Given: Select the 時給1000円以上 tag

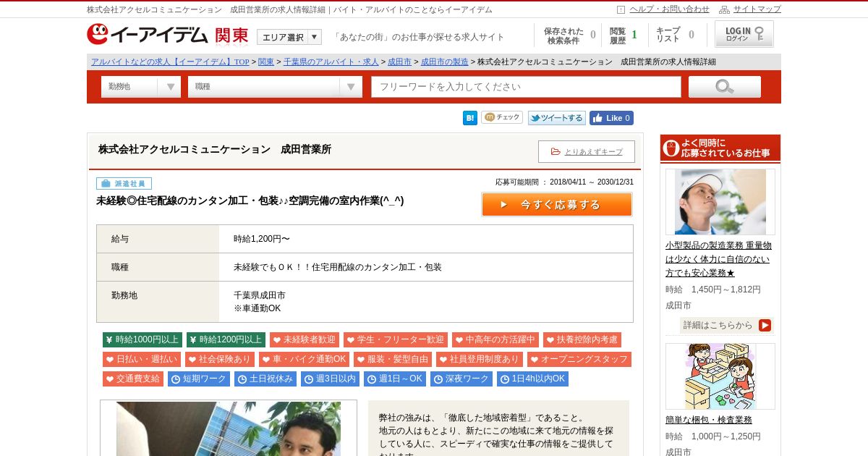Looking at the screenshot, I should pyautogui.click(x=142, y=339).
